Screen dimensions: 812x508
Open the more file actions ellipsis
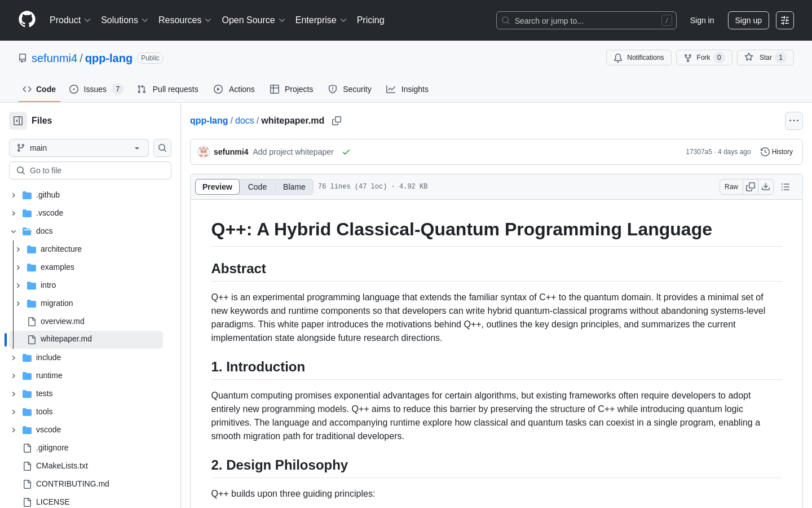(x=794, y=121)
